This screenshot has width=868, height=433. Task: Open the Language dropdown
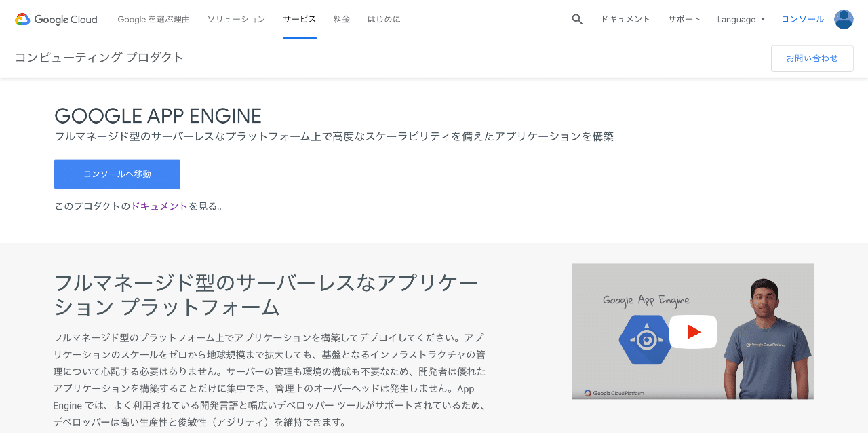coord(741,19)
